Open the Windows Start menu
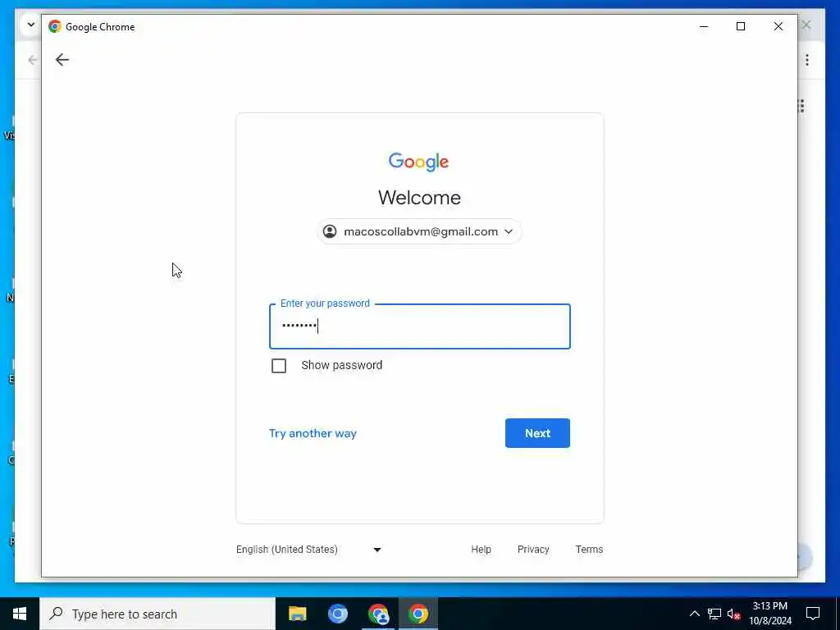 pyautogui.click(x=20, y=614)
